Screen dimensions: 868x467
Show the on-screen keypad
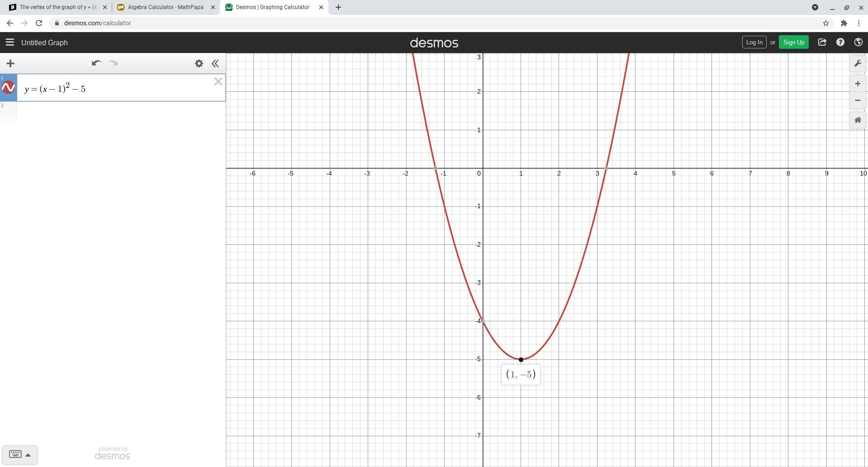pyautogui.click(x=15, y=454)
